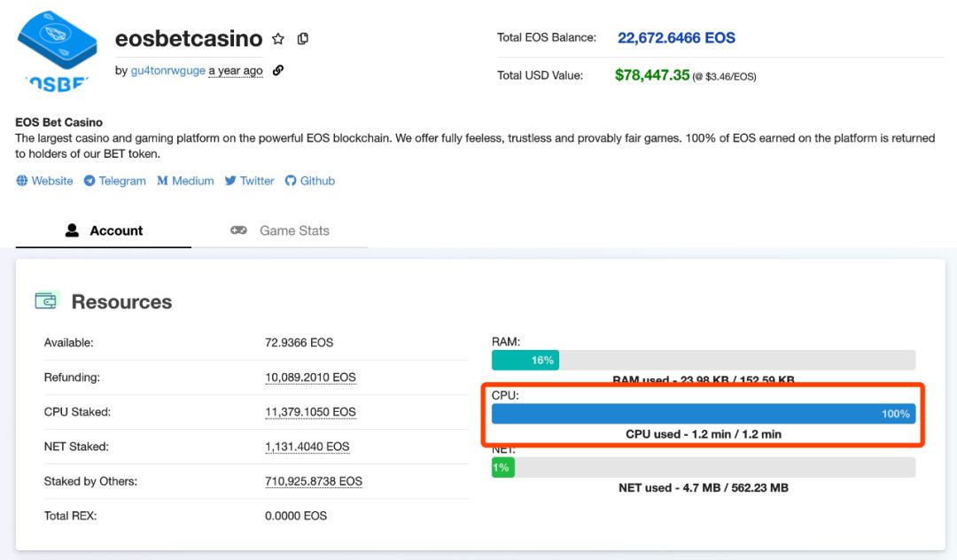Click Available amount 72.9366 EOS

300,343
